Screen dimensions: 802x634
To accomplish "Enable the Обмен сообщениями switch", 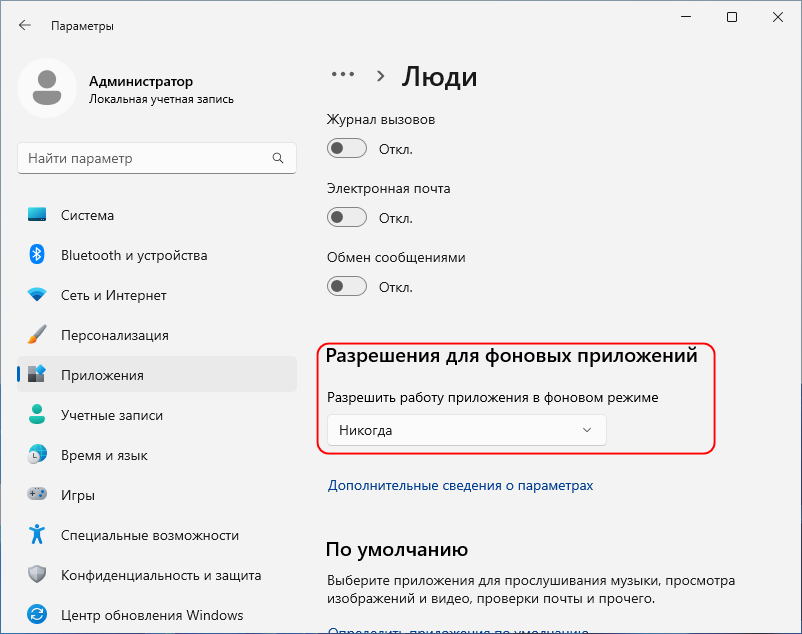I will click(x=347, y=287).
